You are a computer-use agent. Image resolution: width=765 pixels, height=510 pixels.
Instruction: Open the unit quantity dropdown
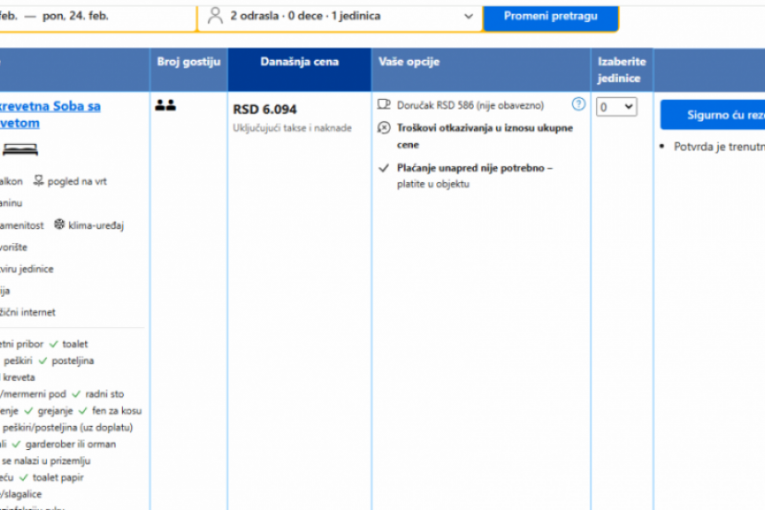click(x=616, y=106)
